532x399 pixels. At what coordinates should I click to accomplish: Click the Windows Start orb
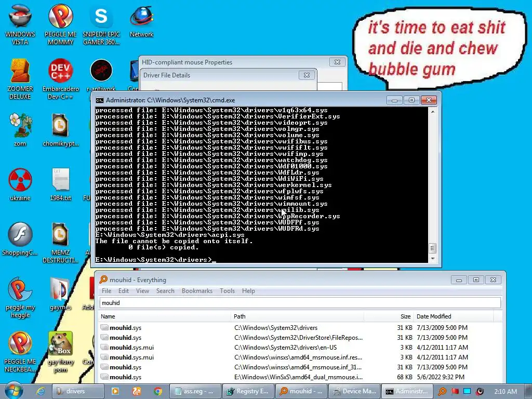[x=14, y=391]
